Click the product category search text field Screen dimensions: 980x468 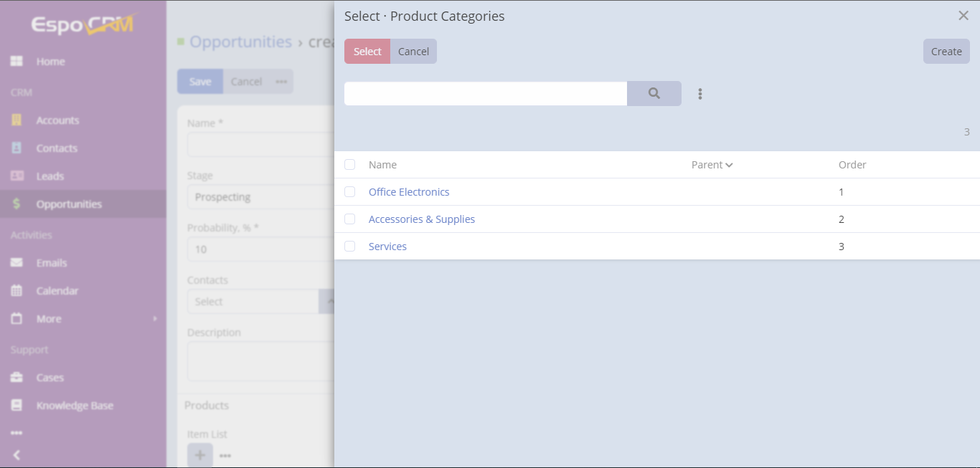click(x=486, y=94)
